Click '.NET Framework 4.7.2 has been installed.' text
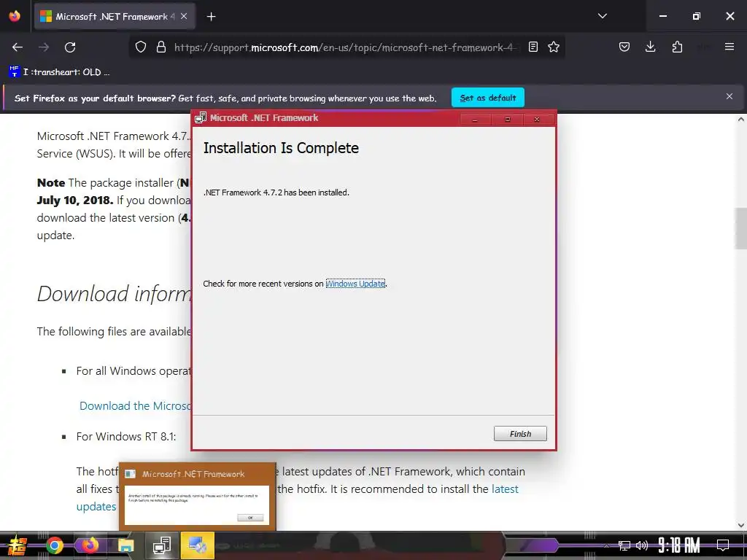 coord(276,192)
